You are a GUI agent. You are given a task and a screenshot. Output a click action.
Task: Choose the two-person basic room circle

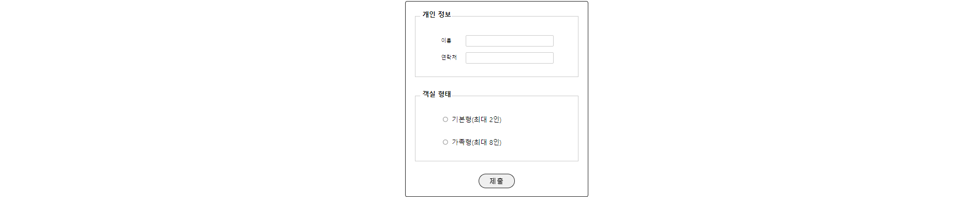445,119
